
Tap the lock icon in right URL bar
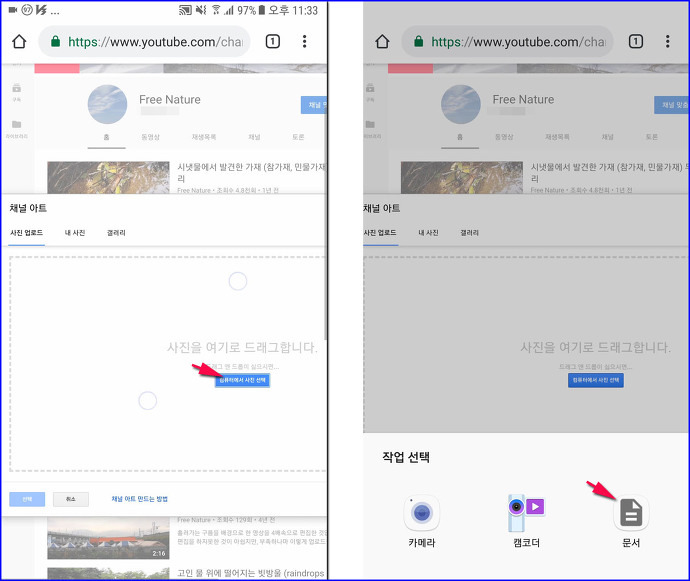click(x=418, y=42)
